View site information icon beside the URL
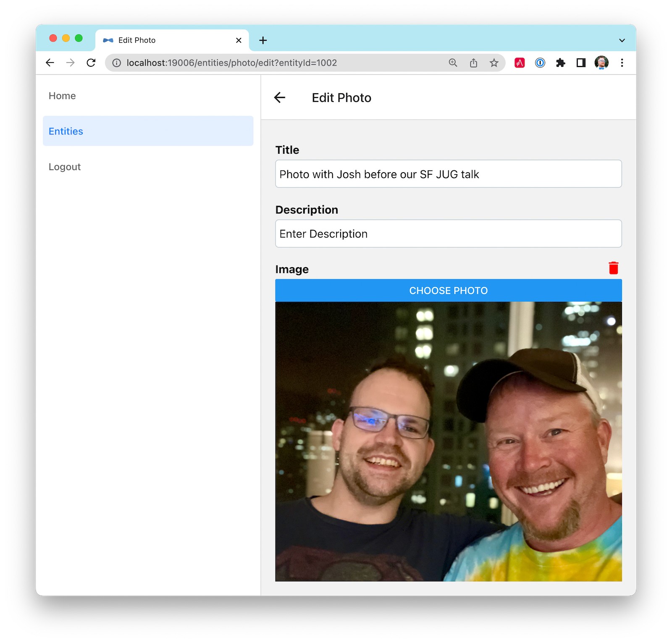 pos(117,63)
